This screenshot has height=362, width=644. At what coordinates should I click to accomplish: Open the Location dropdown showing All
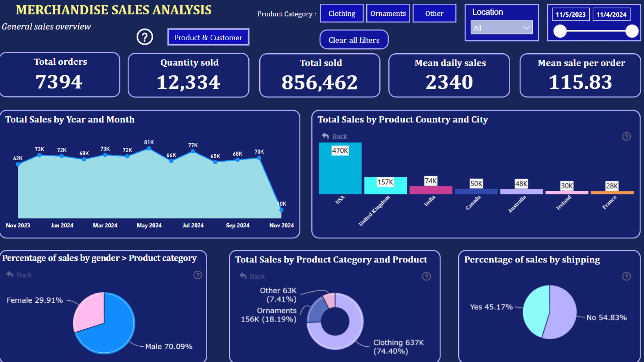[x=501, y=28]
